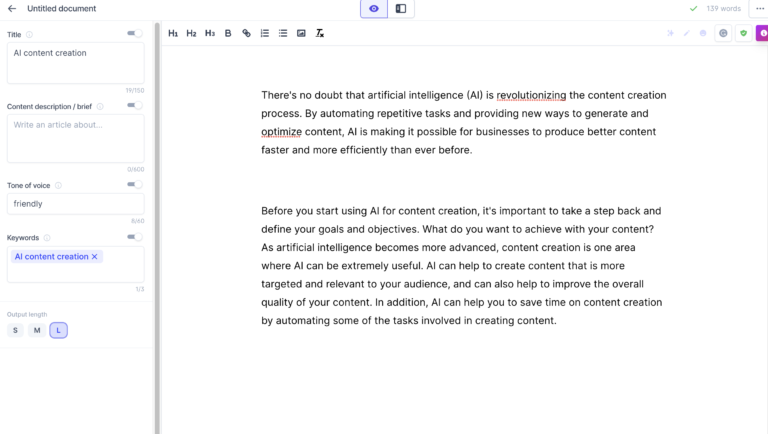This screenshot has height=434, width=768.
Task: Toggle the Title switch
Action: 135,33
